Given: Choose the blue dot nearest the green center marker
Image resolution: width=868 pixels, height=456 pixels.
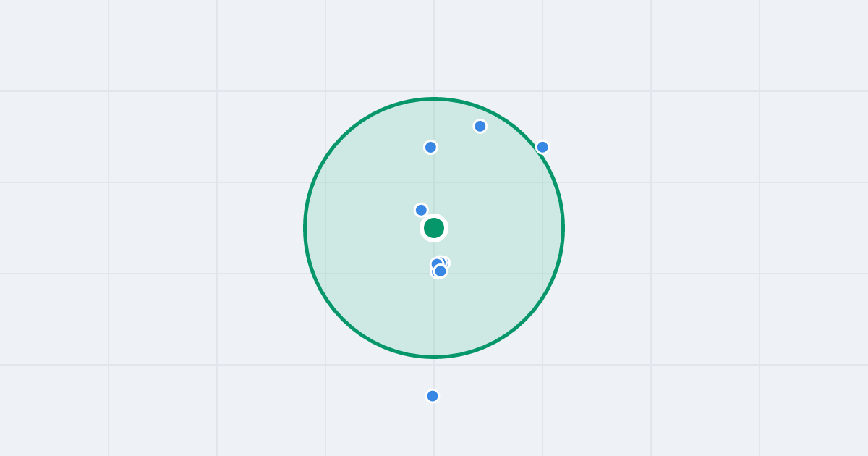Looking at the screenshot, I should pos(421,210).
